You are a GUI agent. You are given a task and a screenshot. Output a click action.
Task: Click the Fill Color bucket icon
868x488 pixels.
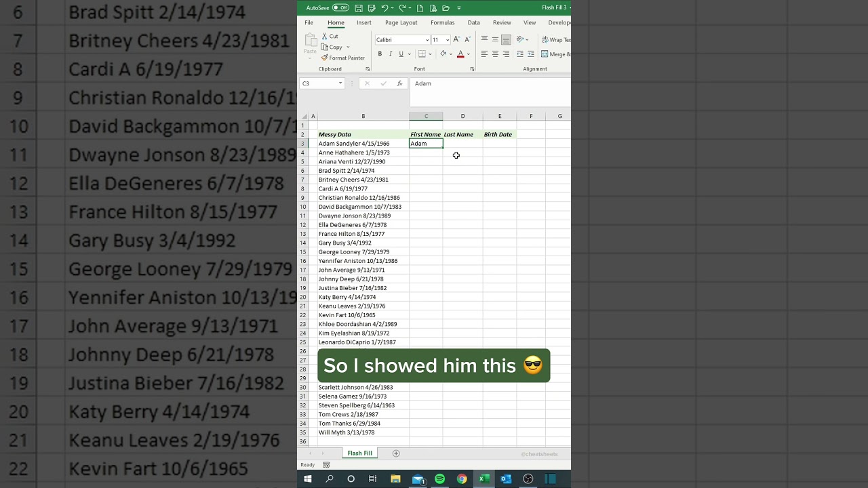tap(443, 54)
